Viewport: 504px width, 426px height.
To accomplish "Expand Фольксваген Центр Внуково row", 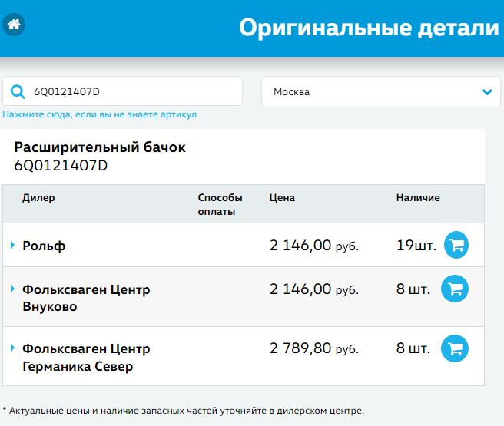I will tap(12, 289).
